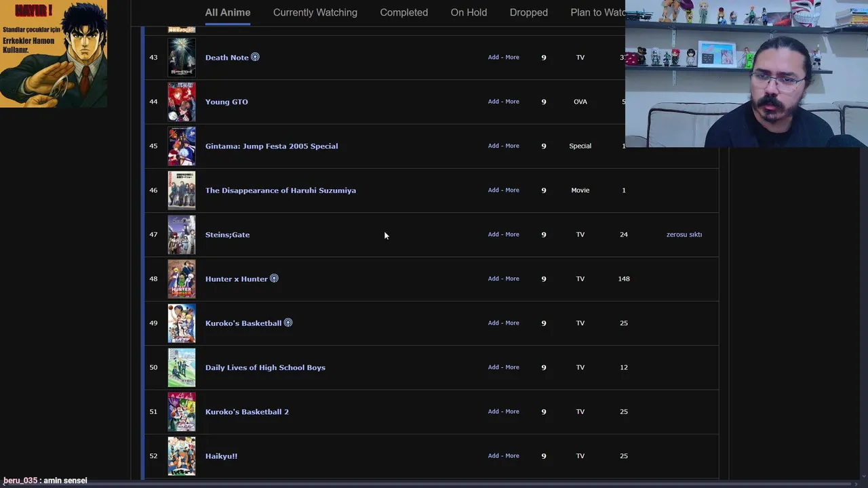This screenshot has width=868, height=488.
Task: Click the episode count 12 for Daily Lives
Action: coord(624,367)
